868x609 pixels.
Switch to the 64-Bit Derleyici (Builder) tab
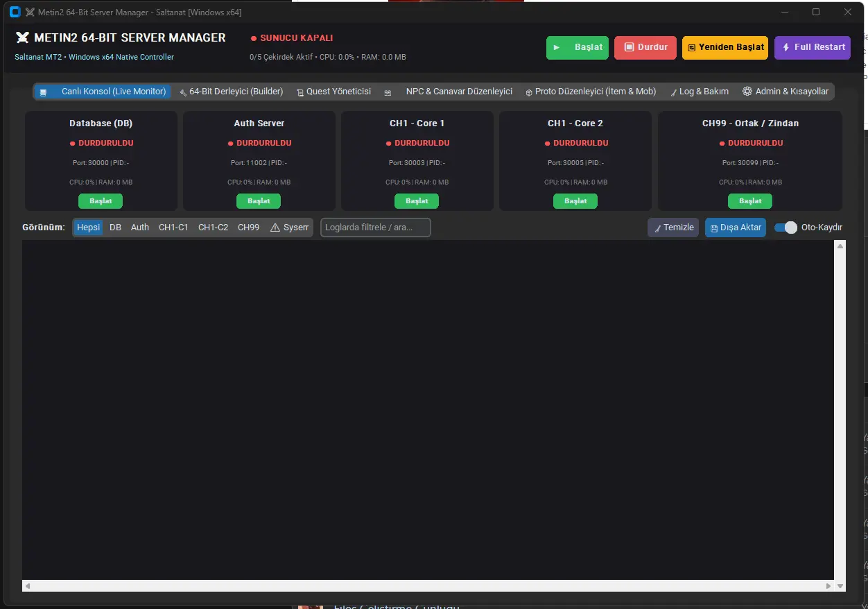231,92
